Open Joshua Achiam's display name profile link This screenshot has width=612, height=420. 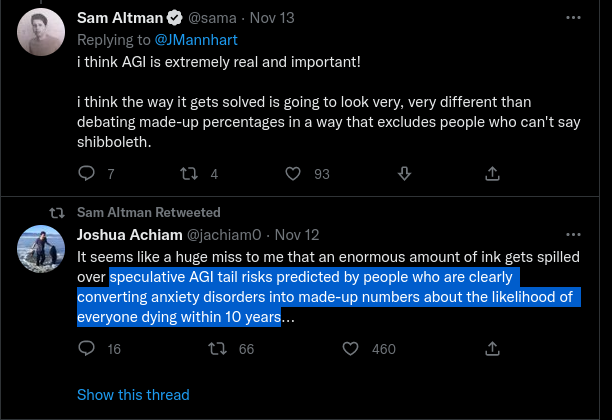click(x=132, y=236)
